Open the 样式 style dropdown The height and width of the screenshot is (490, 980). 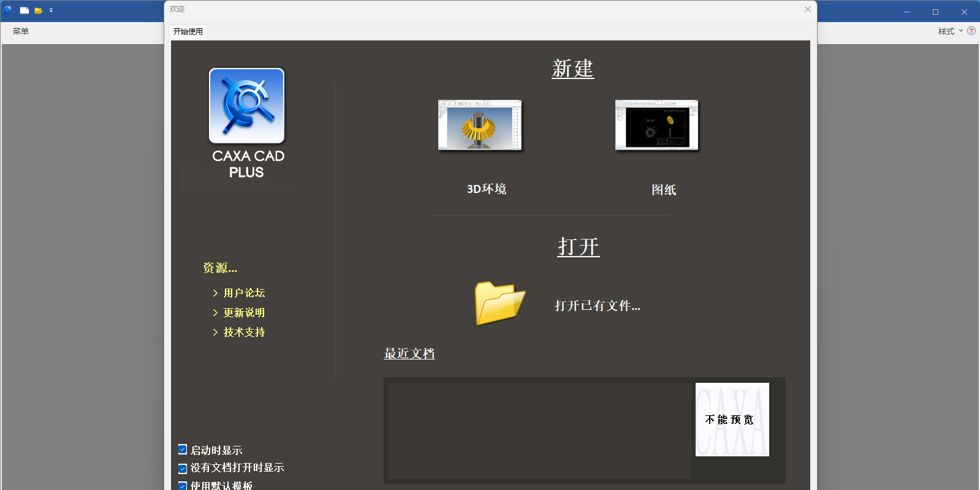click(949, 31)
